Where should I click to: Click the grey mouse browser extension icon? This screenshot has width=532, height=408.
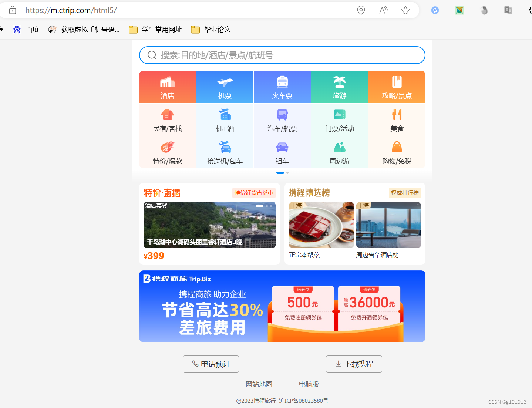[484, 10]
